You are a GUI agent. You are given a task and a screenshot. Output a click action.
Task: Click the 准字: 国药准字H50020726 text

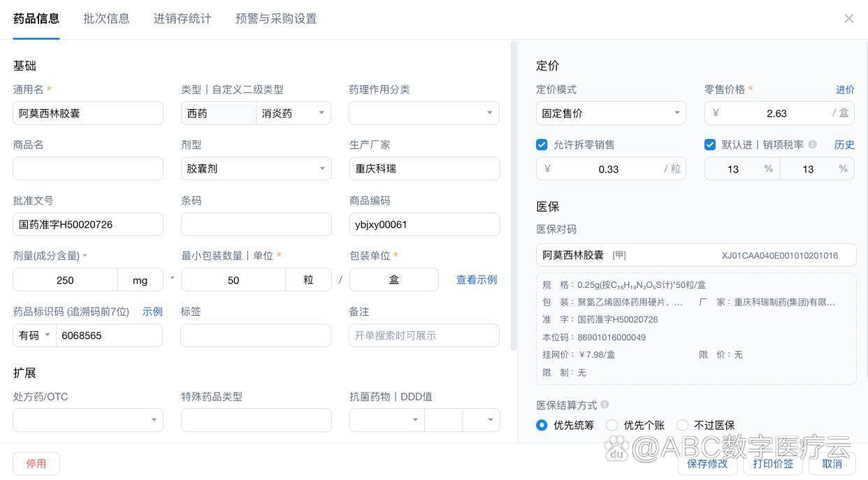pyautogui.click(x=600, y=319)
